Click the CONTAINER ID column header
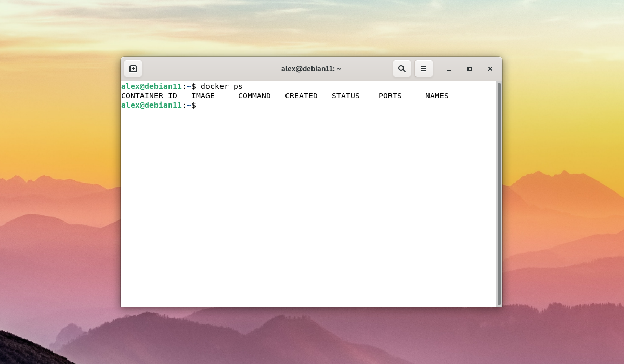The image size is (624, 364). 149,96
